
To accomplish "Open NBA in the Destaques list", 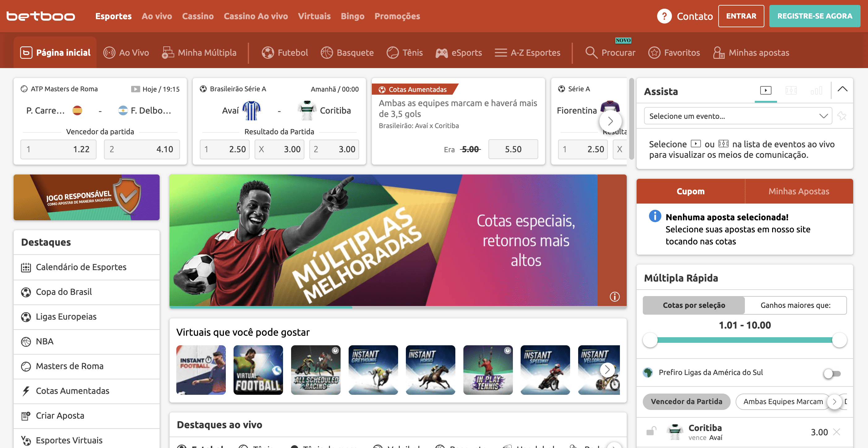I will click(87, 341).
